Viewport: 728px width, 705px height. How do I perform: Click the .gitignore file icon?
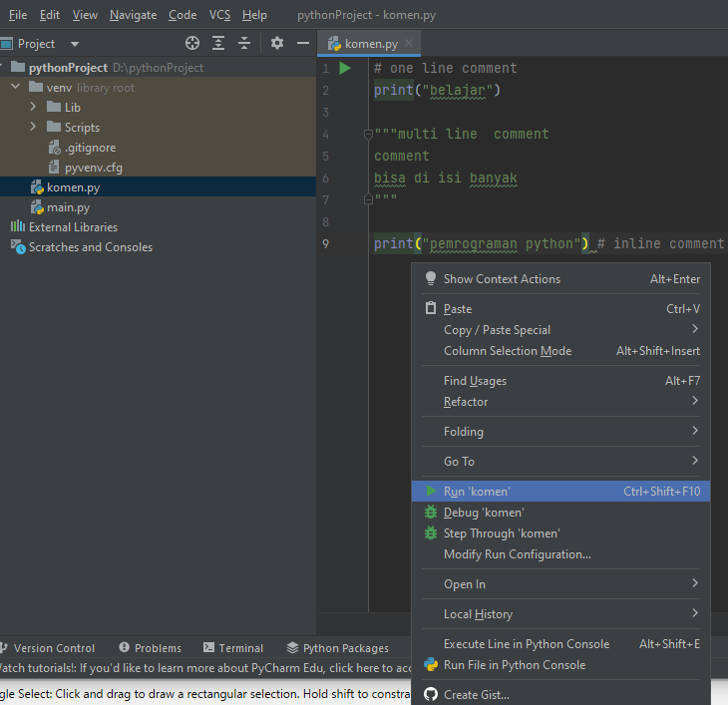tap(55, 148)
